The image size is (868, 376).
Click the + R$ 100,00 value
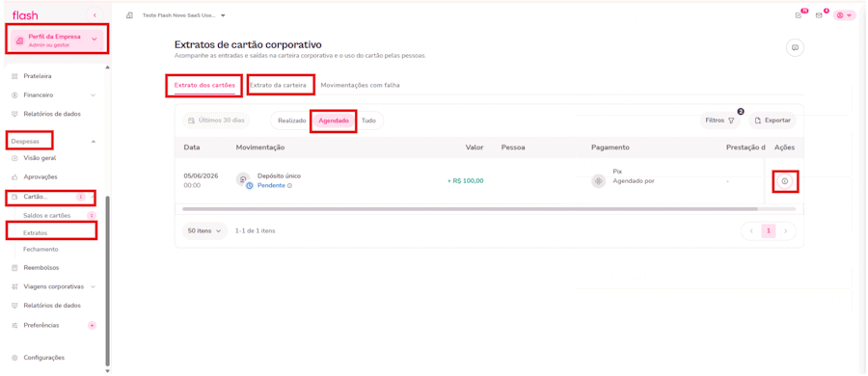[465, 180]
